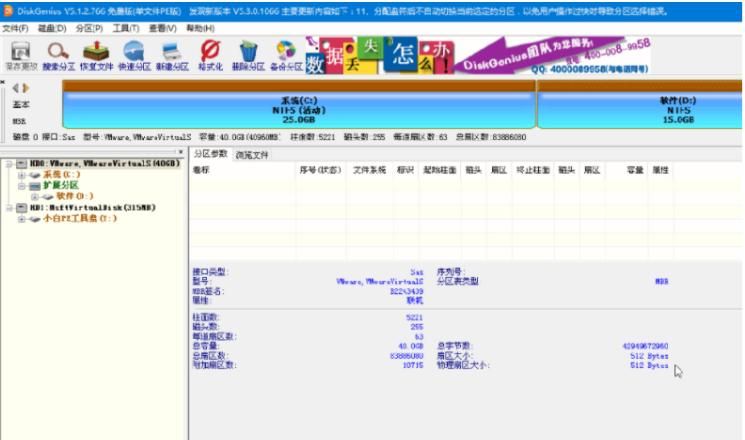Click the drive icon beside 系统(C:) in the tree
This screenshot has width=745, height=440.
point(34,175)
